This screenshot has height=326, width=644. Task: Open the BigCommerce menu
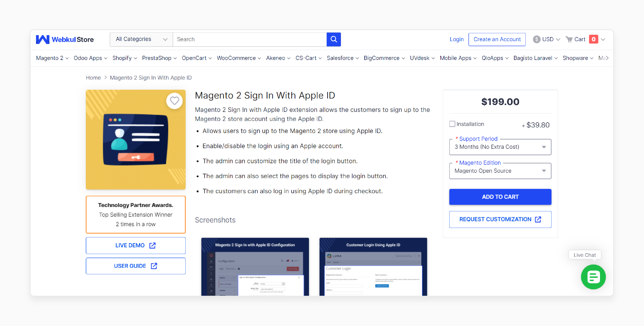click(x=384, y=58)
